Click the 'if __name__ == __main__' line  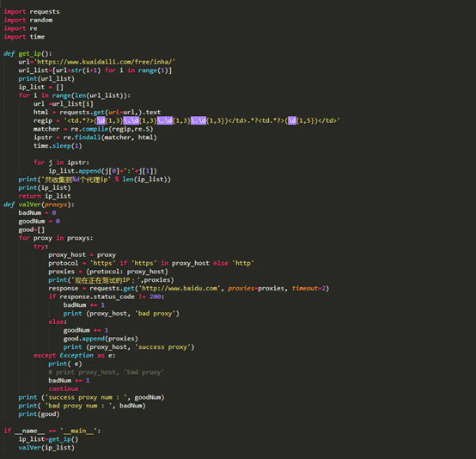click(x=52, y=431)
